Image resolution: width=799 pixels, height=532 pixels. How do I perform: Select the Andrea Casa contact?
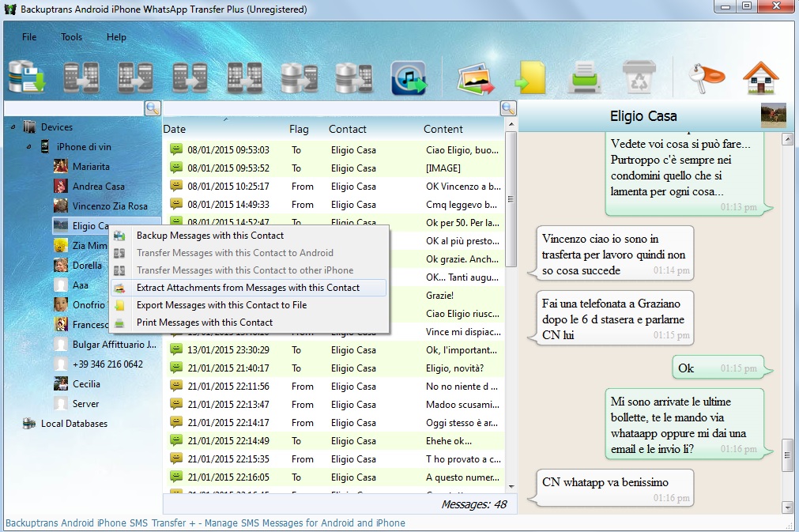click(x=98, y=187)
